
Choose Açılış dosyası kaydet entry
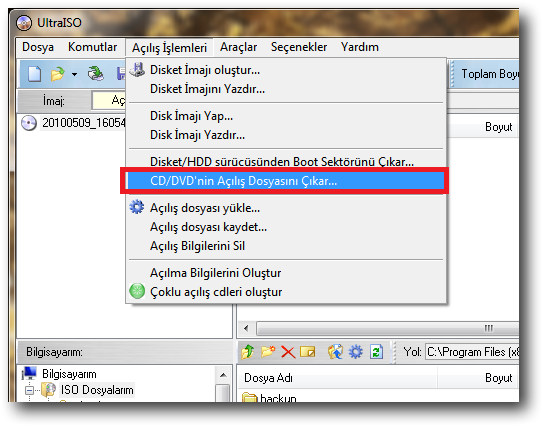[x=286, y=227]
